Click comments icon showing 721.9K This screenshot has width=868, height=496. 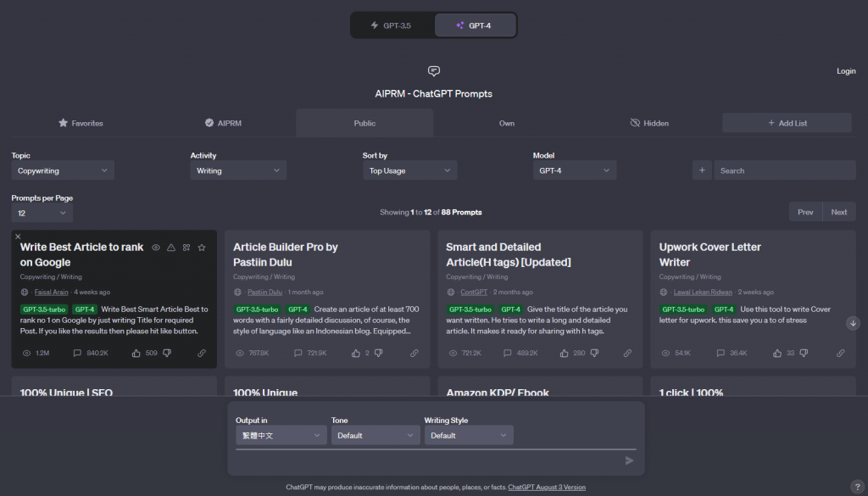tap(298, 354)
